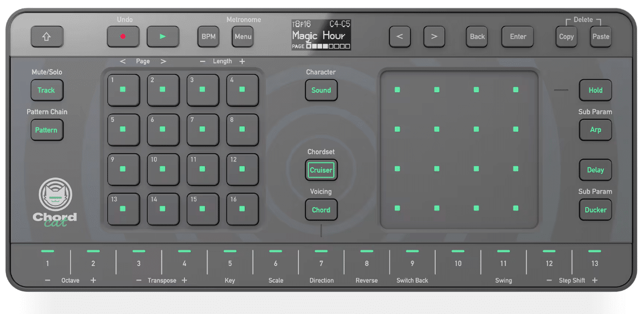Trigger step pad 1

(123, 90)
